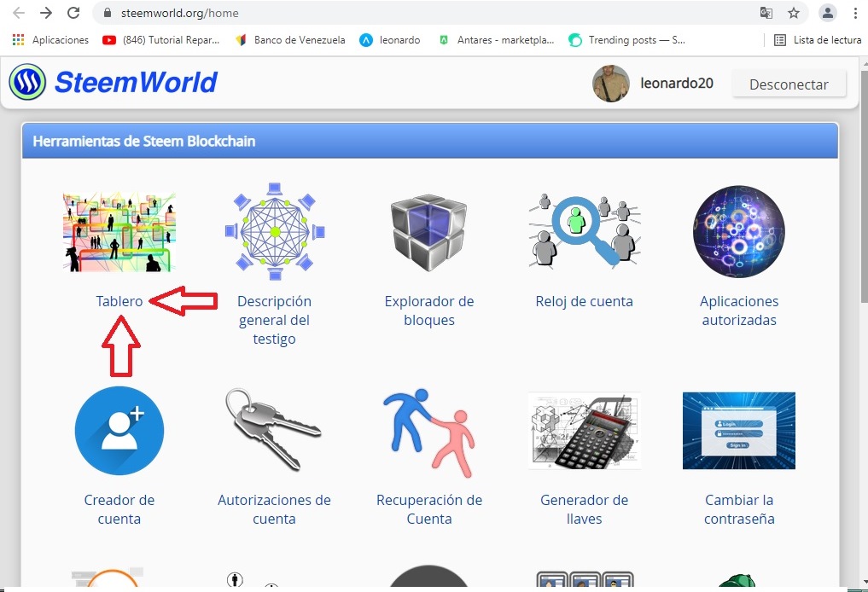Click Generador de llaves link

pyautogui.click(x=584, y=509)
